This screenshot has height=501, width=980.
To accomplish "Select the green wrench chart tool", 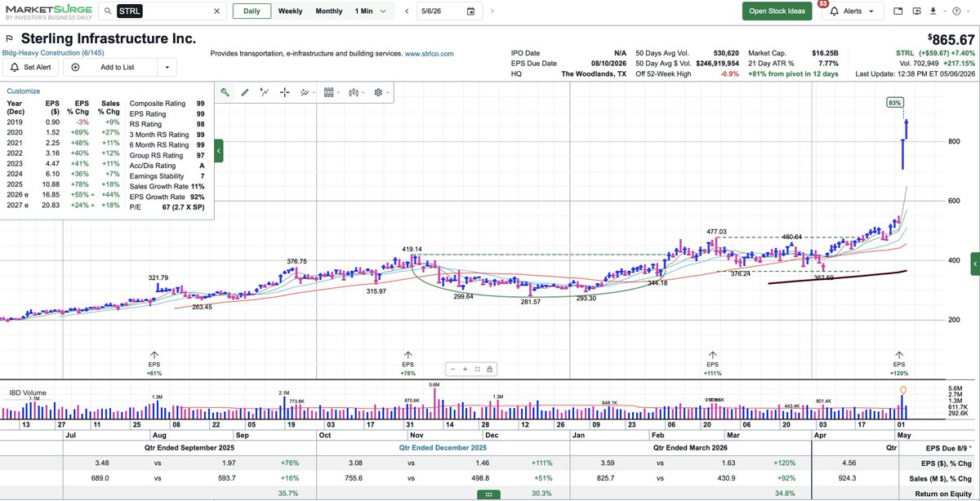I will (225, 92).
